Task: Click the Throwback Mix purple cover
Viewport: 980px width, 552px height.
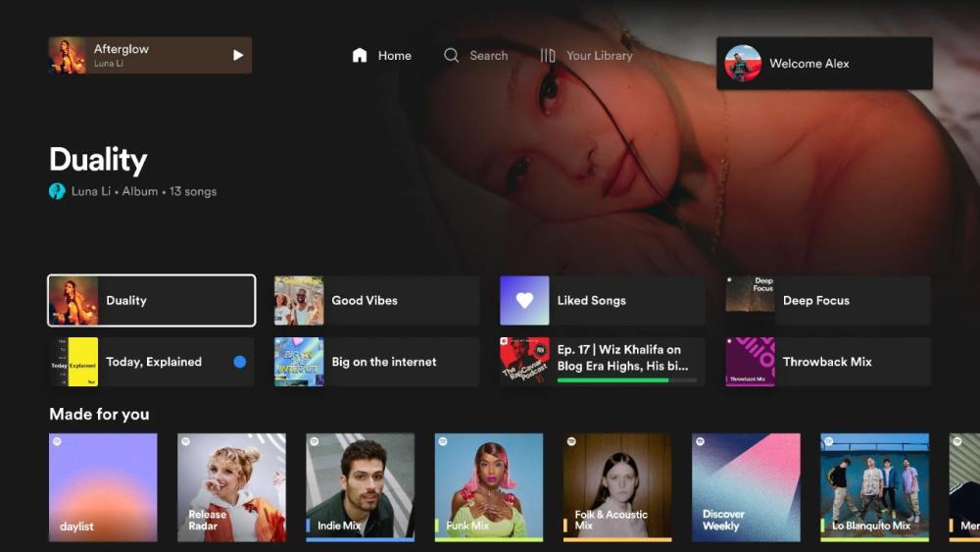Action: pos(750,362)
